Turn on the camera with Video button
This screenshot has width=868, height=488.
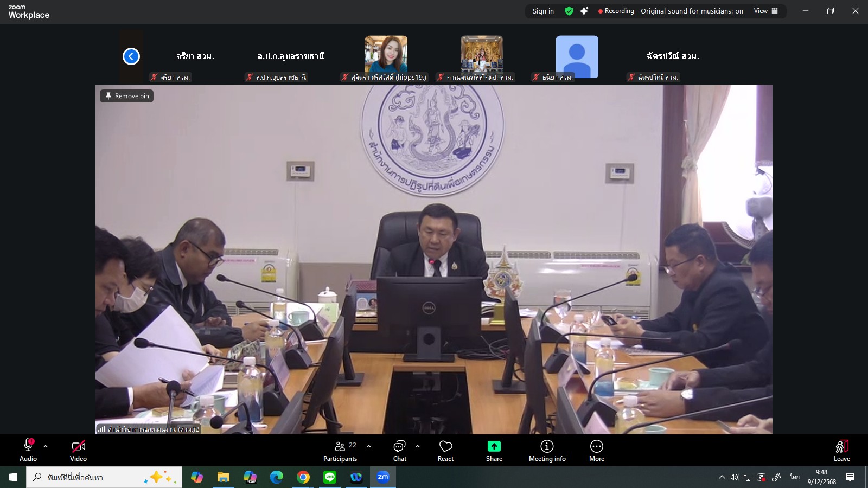tap(78, 451)
